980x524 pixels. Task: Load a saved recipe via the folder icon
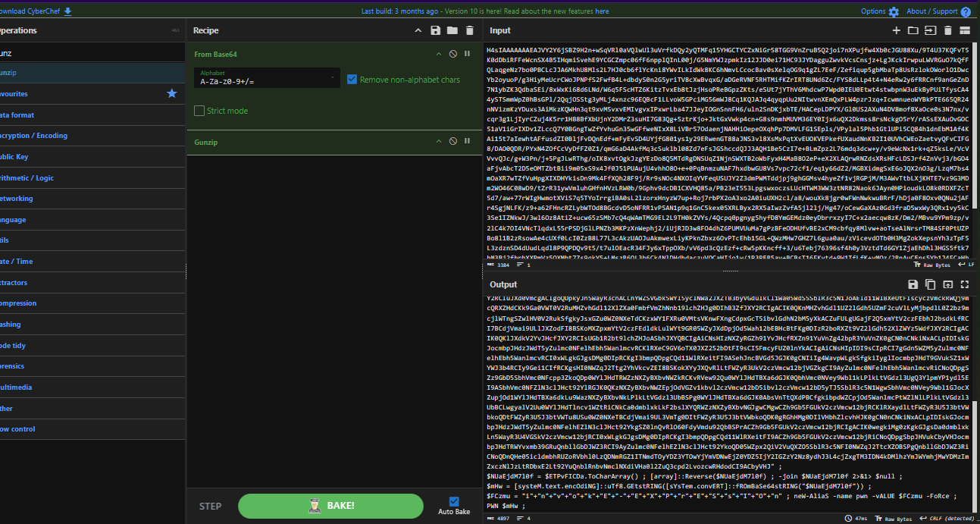pyautogui.click(x=452, y=30)
